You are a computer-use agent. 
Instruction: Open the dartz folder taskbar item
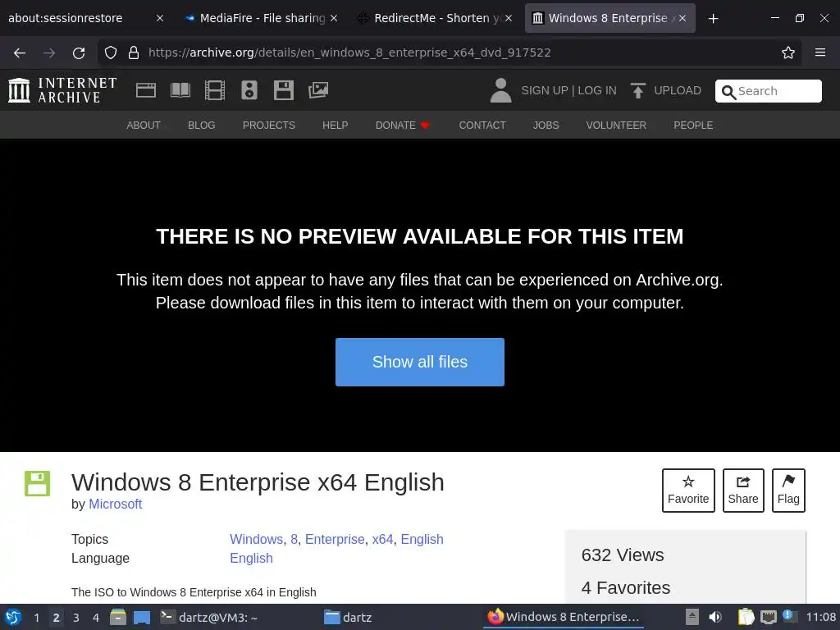tap(348, 618)
